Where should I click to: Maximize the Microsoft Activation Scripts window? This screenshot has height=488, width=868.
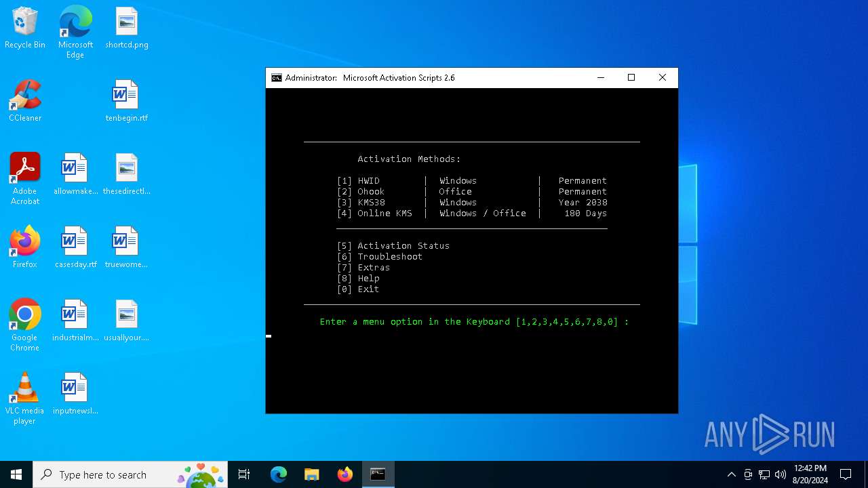coord(631,78)
